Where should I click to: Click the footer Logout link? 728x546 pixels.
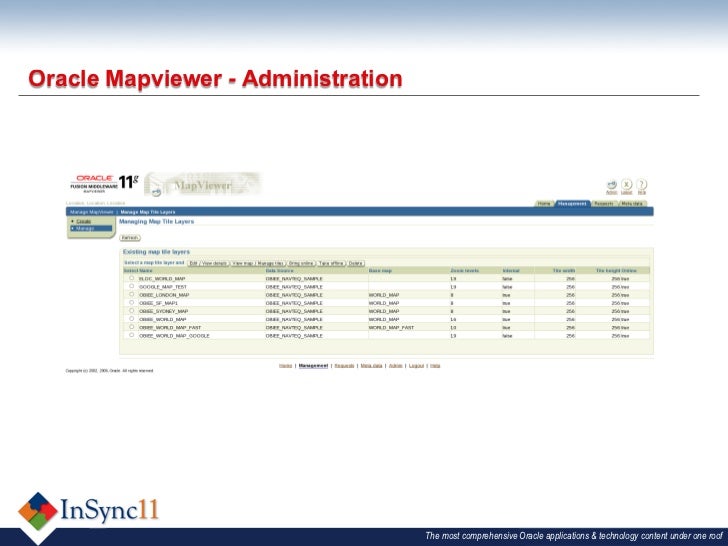(416, 366)
